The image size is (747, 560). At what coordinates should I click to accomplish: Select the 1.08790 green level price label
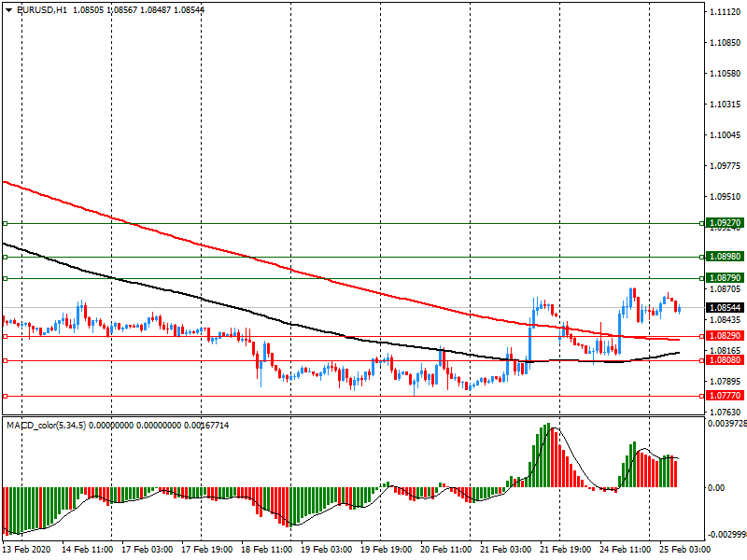coord(725,277)
